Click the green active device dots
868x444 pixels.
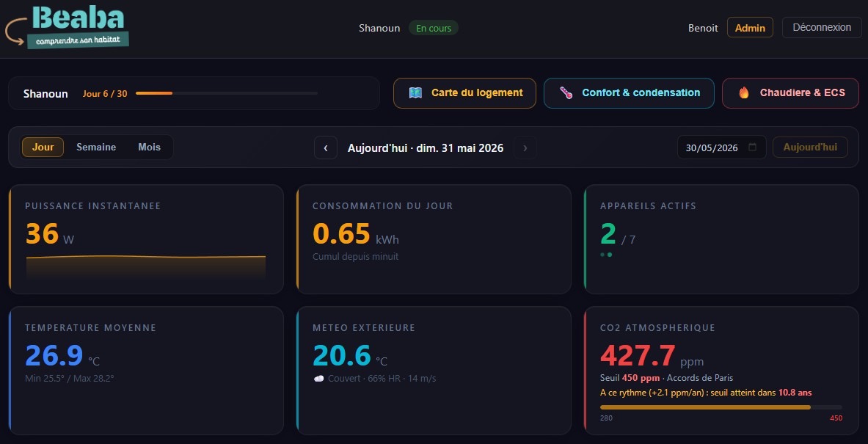[606, 255]
